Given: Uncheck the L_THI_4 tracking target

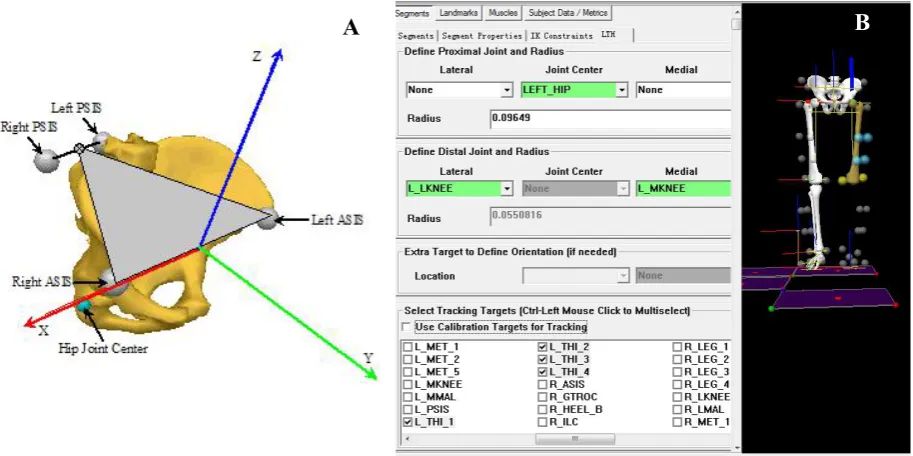Looking at the screenshot, I should click(543, 372).
